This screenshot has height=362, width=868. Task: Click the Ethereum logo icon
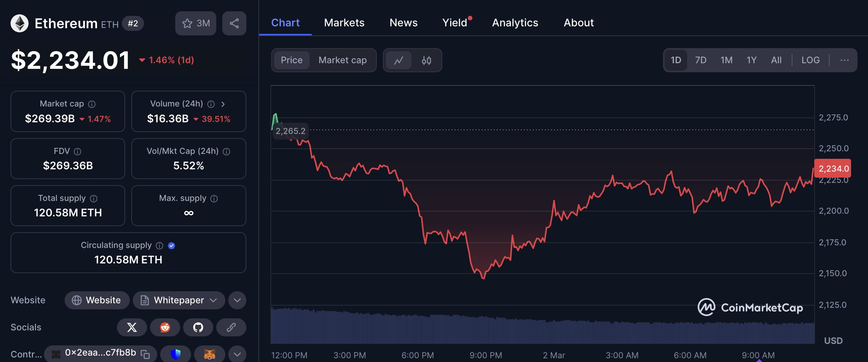[20, 23]
